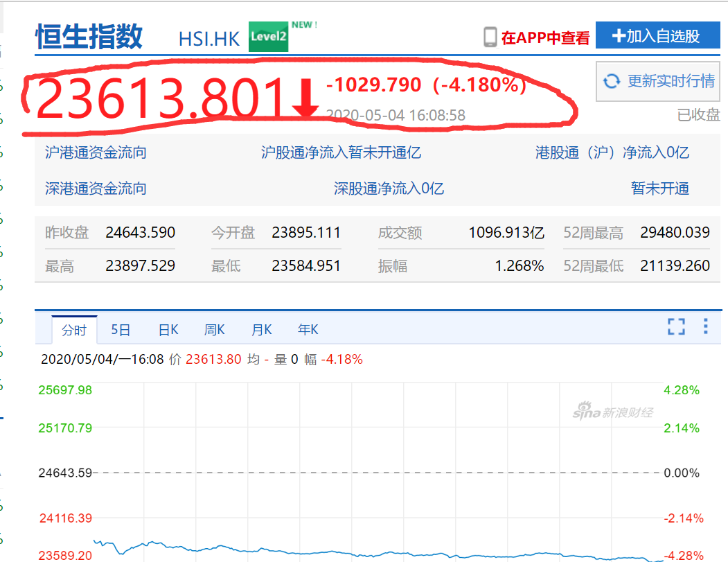The width and height of the screenshot is (728, 562).
Task: Switch to the 5日 chart tab
Action: [121, 330]
